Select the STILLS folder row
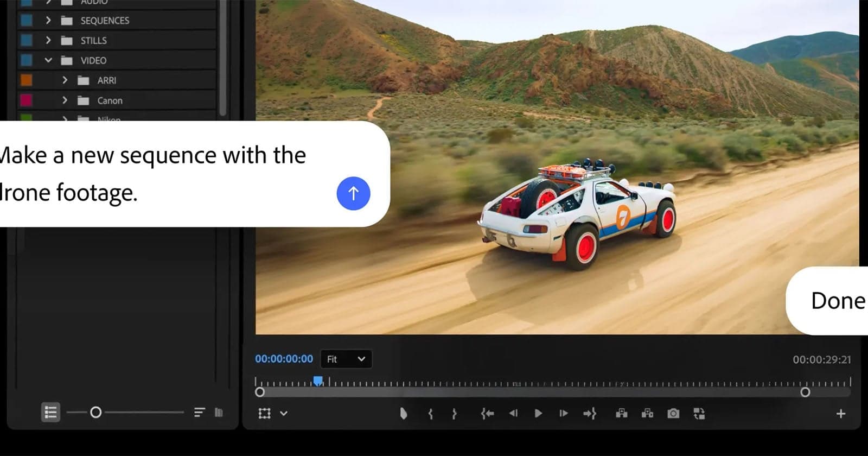Viewport: 868px width, 456px height. pos(117,40)
